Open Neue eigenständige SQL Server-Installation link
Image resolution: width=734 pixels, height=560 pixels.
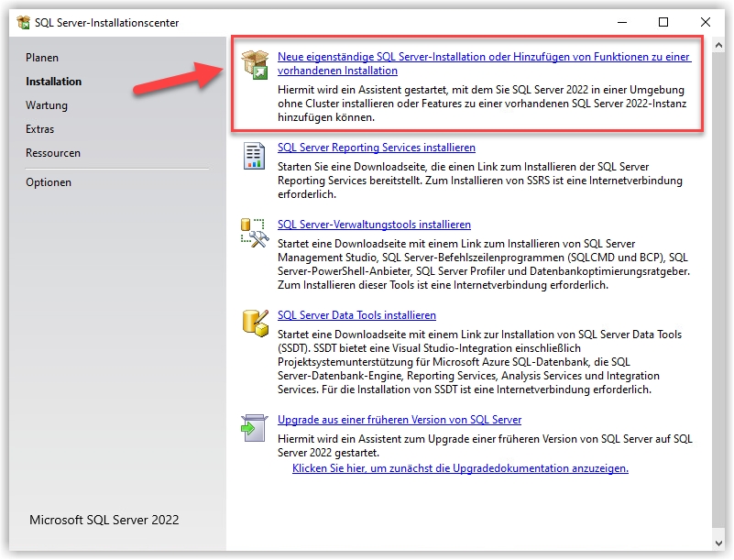(x=485, y=63)
